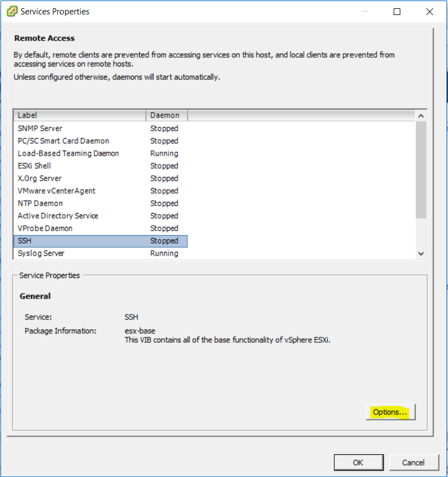Select the SNMP Server row
The image size is (448, 477).
pyautogui.click(x=100, y=128)
